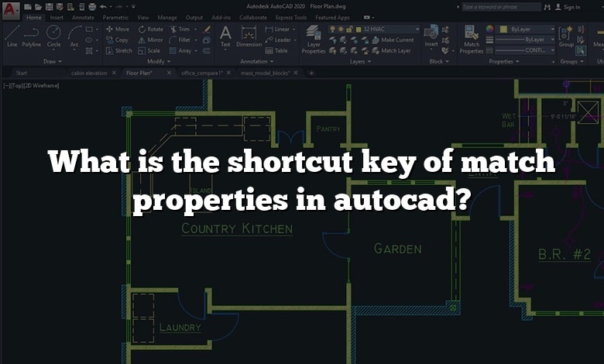The image size is (604, 364).
Task: Select the Line drawing tool
Action: pyautogui.click(x=12, y=36)
